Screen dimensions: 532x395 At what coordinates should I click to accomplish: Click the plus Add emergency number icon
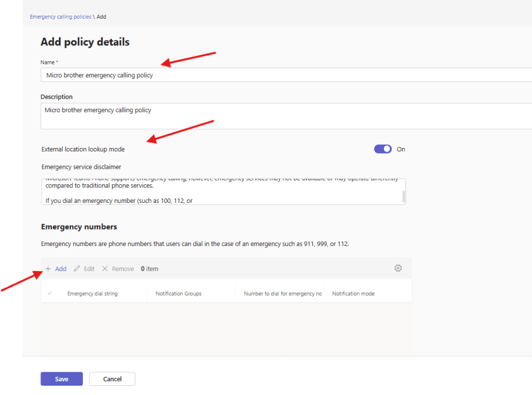[x=48, y=269]
